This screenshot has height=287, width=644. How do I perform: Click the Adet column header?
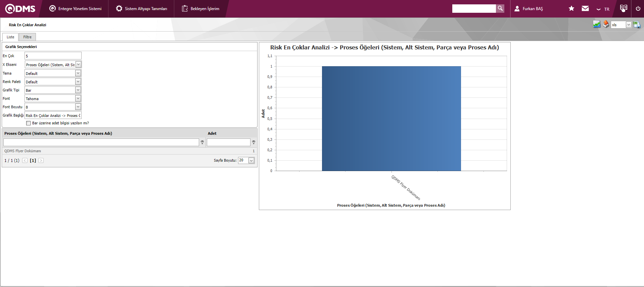point(212,133)
